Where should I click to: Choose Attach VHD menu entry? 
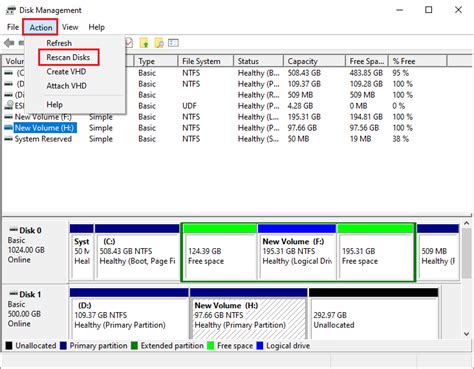pos(67,86)
